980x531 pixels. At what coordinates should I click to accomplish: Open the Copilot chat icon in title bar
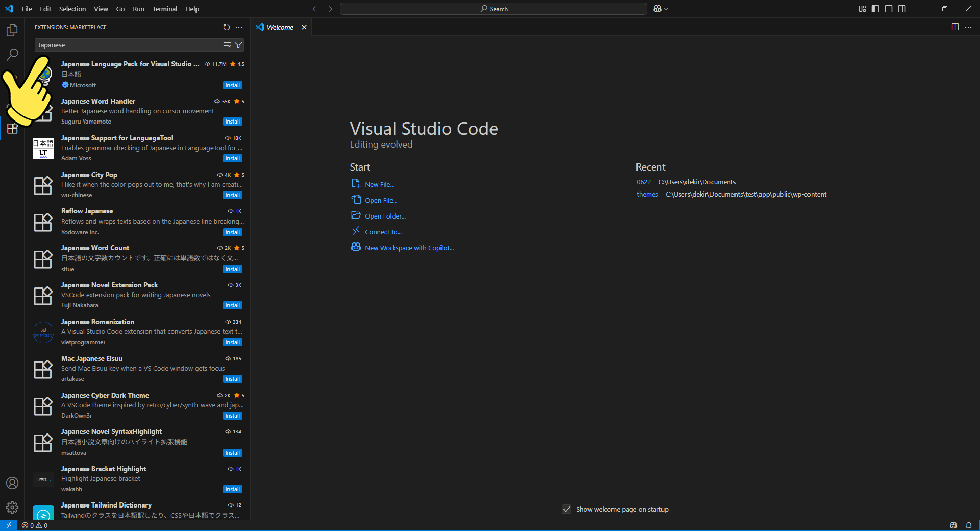click(657, 9)
